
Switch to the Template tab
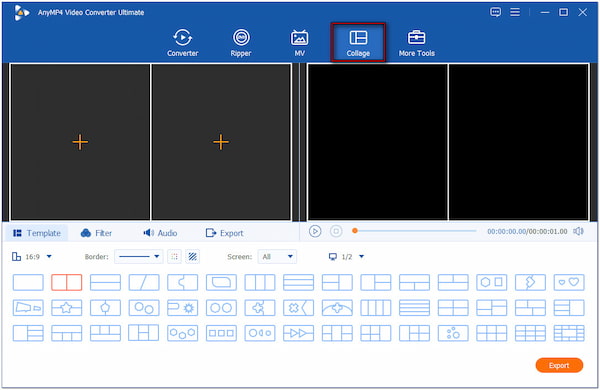coord(37,233)
